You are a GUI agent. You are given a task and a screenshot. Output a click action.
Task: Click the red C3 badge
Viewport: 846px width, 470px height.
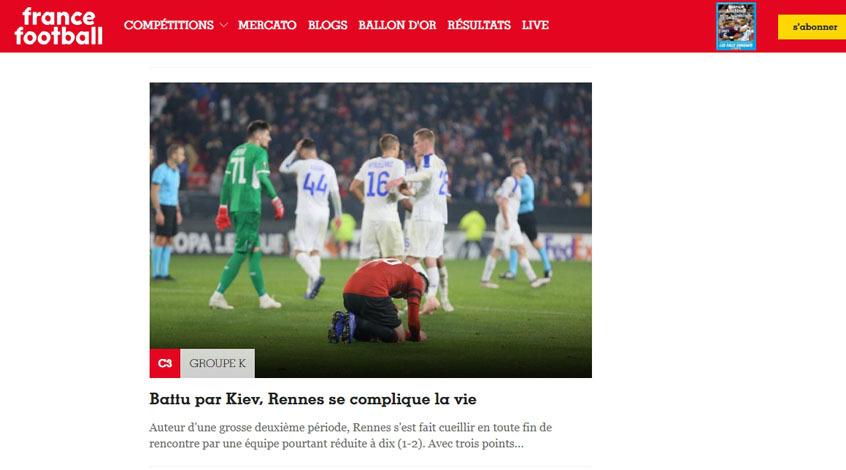(x=165, y=363)
